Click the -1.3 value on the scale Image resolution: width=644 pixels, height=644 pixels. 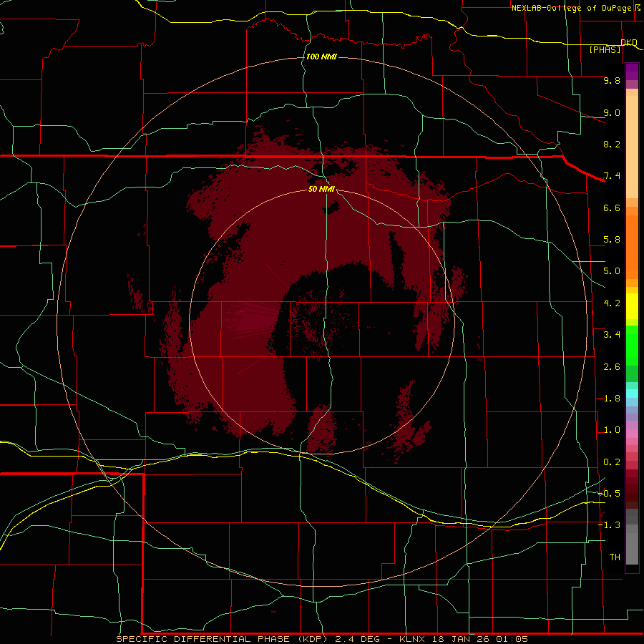pyautogui.click(x=609, y=525)
